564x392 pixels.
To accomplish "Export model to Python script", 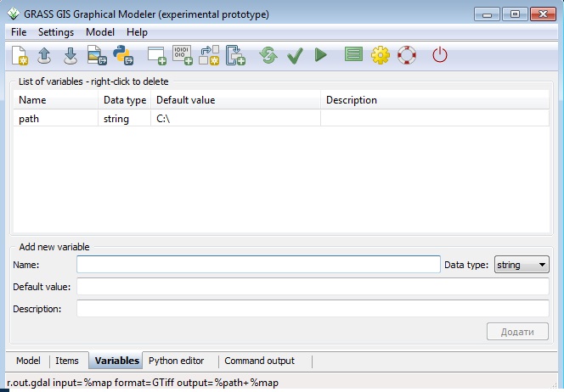I will [x=123, y=55].
